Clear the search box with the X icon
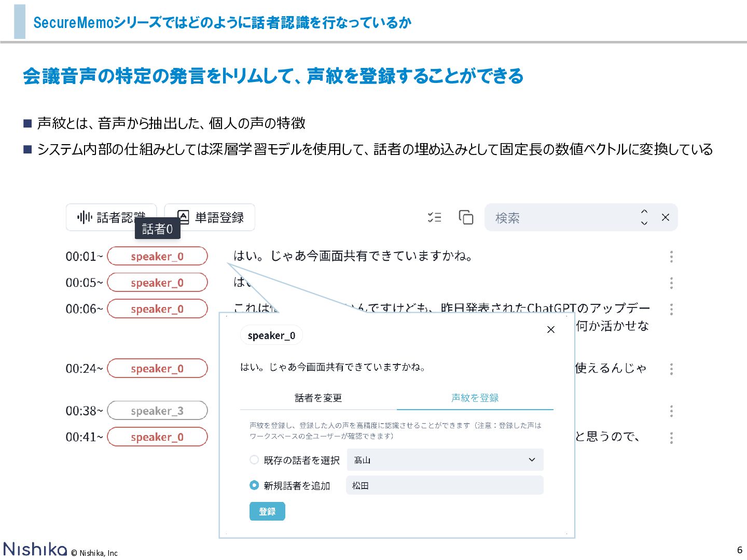Viewport: 747px width, 560px height. 666,217
